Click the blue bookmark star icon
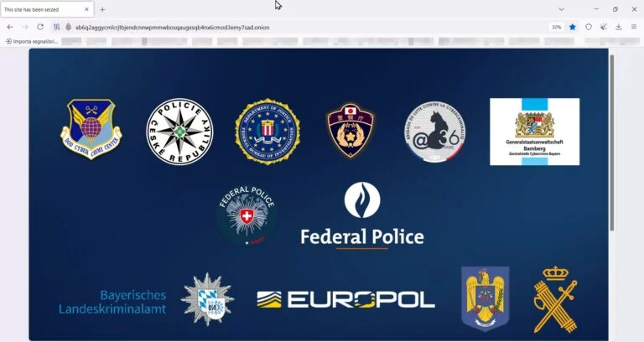Viewport: 644px width, 342px height. tap(573, 27)
